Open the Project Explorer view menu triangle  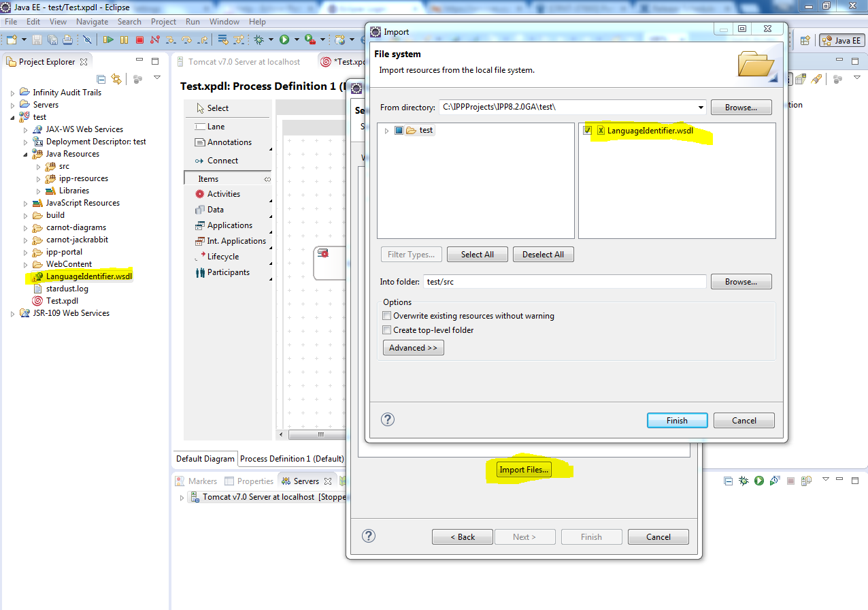click(x=157, y=78)
